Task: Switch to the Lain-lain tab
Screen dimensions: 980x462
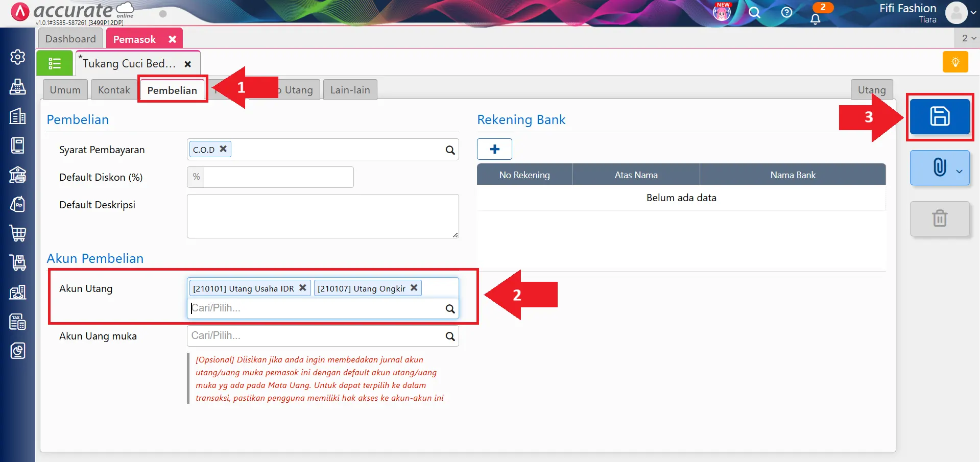Action: (350, 90)
